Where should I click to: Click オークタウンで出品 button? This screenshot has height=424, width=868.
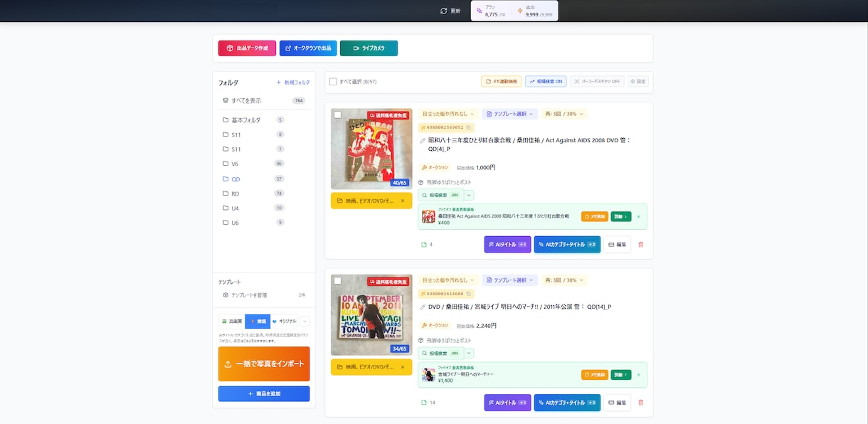tap(308, 48)
